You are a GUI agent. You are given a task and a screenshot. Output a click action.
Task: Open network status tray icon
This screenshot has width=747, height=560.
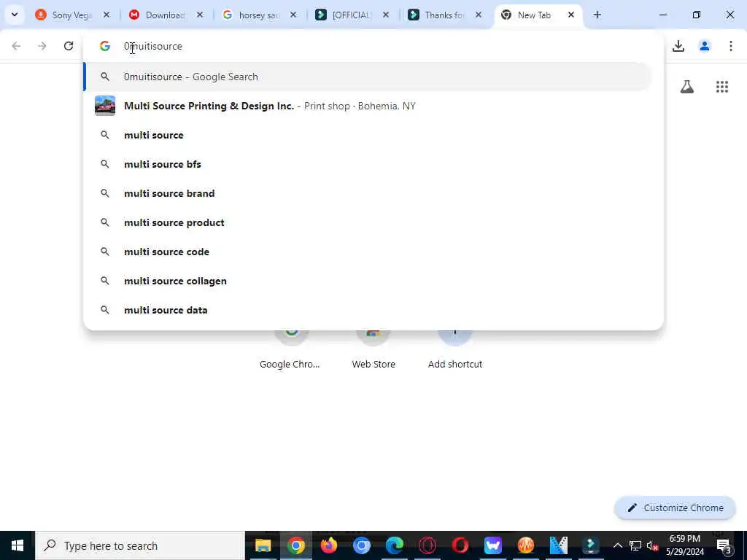point(635,545)
